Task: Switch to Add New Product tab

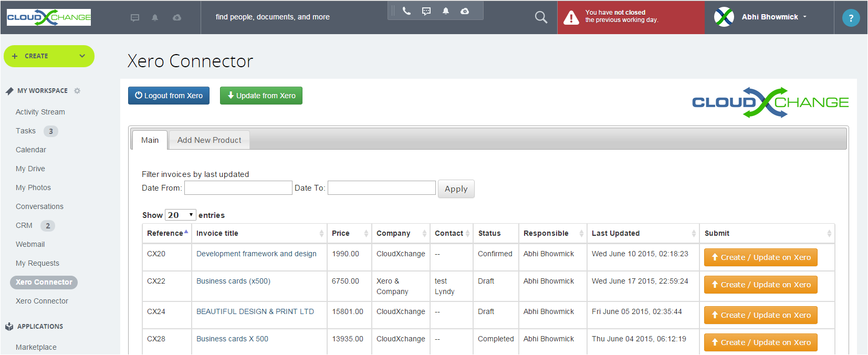Action: (209, 140)
